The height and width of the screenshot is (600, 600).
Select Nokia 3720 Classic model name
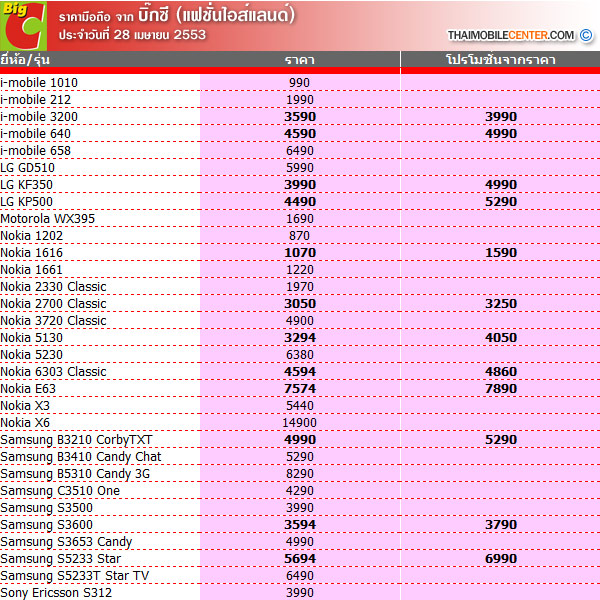(53, 321)
